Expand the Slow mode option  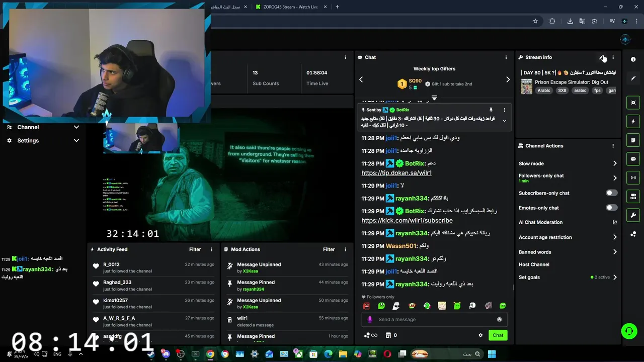pos(568,163)
